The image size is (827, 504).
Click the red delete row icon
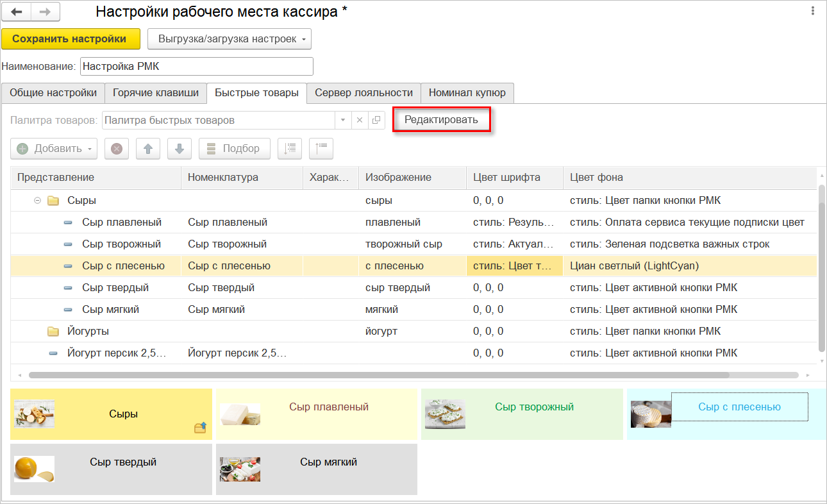[x=117, y=149]
